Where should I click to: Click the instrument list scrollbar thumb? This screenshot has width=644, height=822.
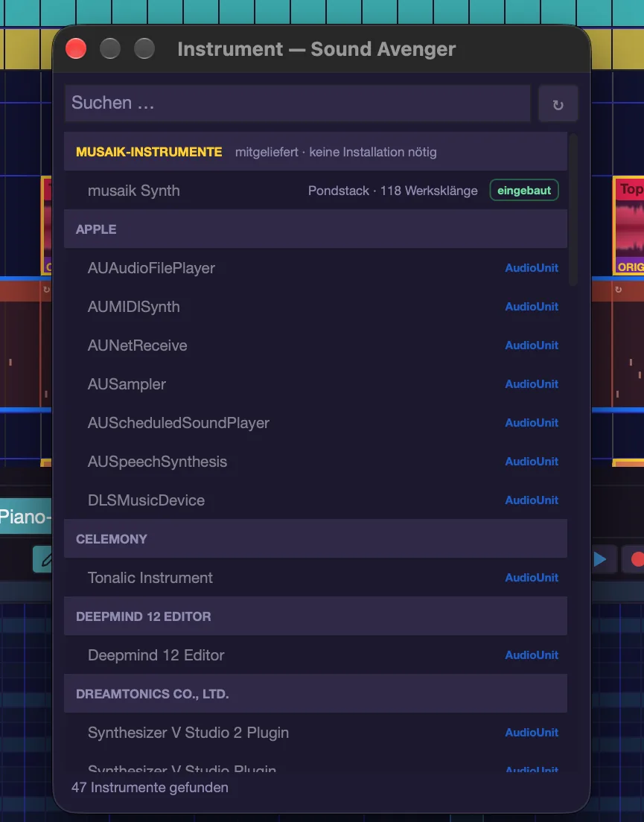tap(573, 210)
